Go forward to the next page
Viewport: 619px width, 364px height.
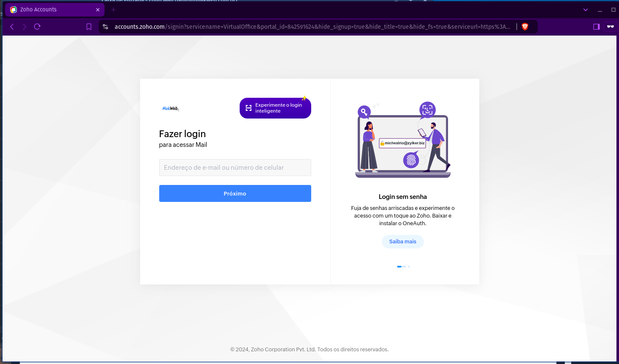point(25,27)
